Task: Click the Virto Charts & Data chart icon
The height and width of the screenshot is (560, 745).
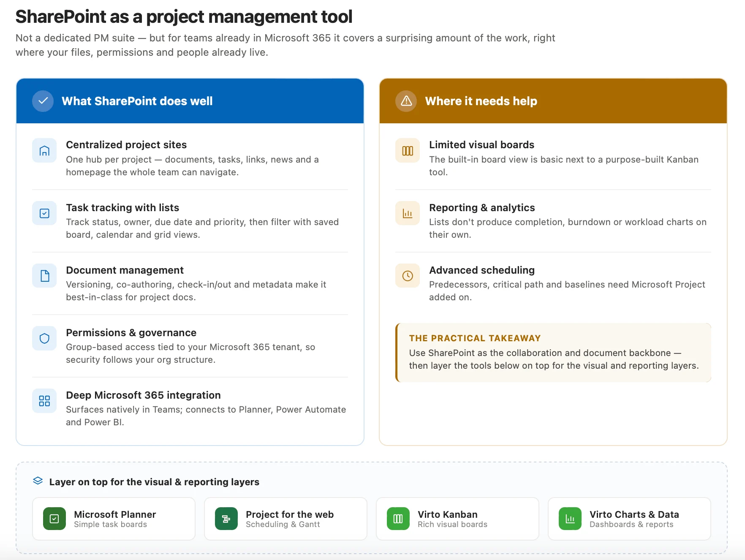Action: tap(570, 519)
